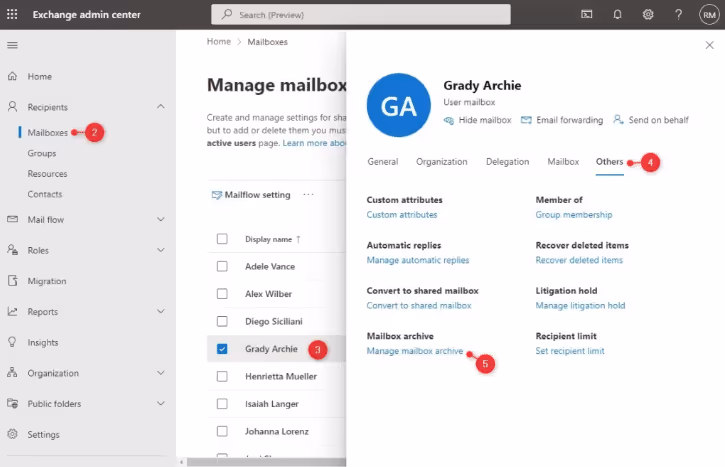The width and height of the screenshot is (725, 467).
Task: Click the Email forwarding envelope icon
Action: pyautogui.click(x=526, y=120)
